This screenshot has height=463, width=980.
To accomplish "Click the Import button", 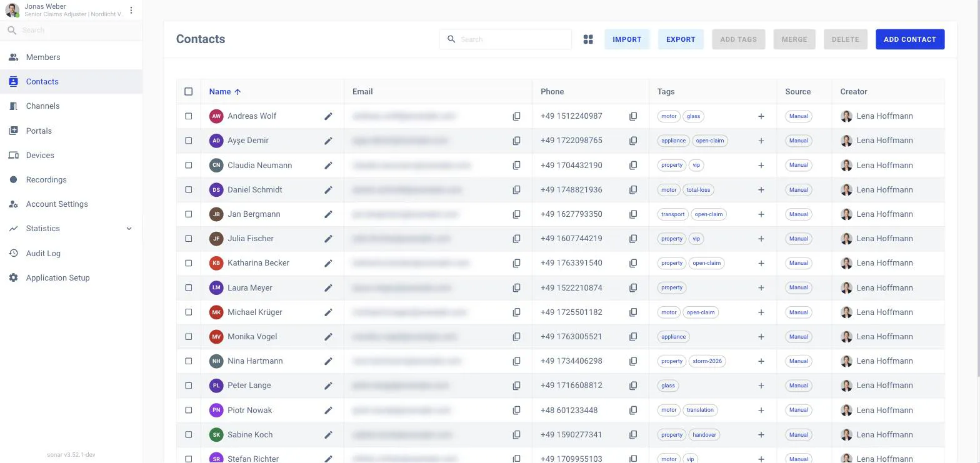I will coord(627,39).
